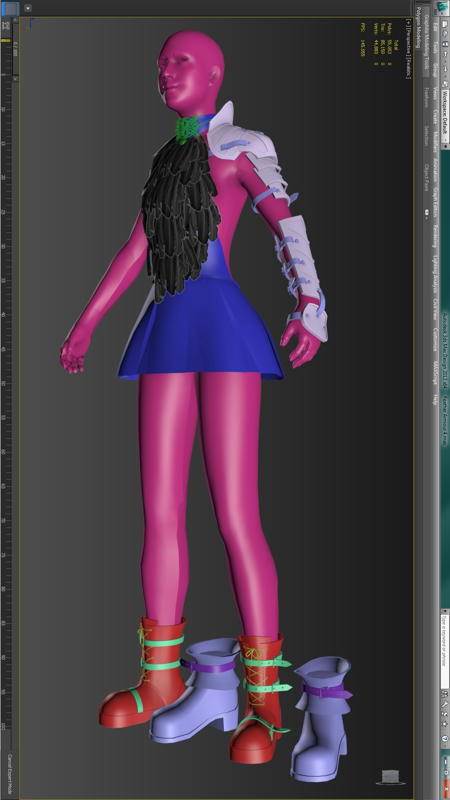
Task: Expand the Polygon Modeling panel
Action: (x=418, y=27)
